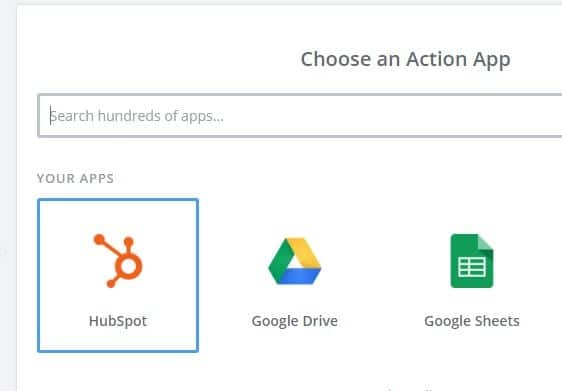Focus the Search hundreds of apps field
This screenshot has width=562, height=391.
click(x=300, y=115)
